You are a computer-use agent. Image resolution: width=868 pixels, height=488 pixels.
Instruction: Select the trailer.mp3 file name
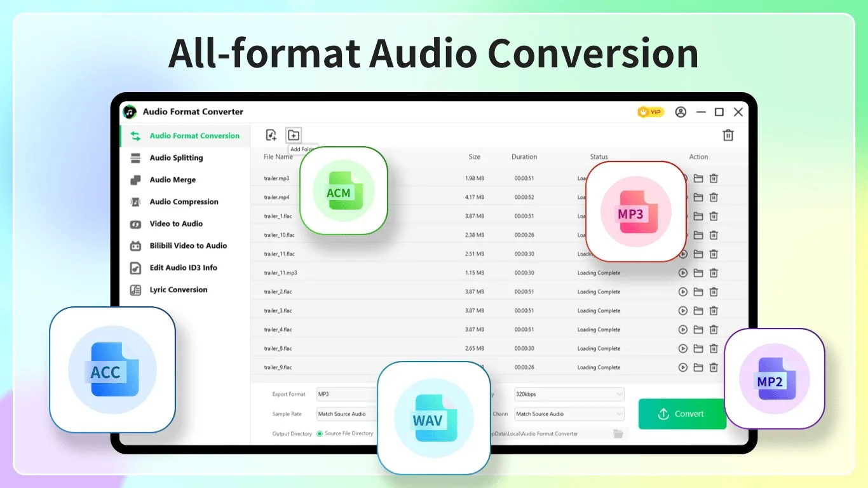[x=276, y=179]
